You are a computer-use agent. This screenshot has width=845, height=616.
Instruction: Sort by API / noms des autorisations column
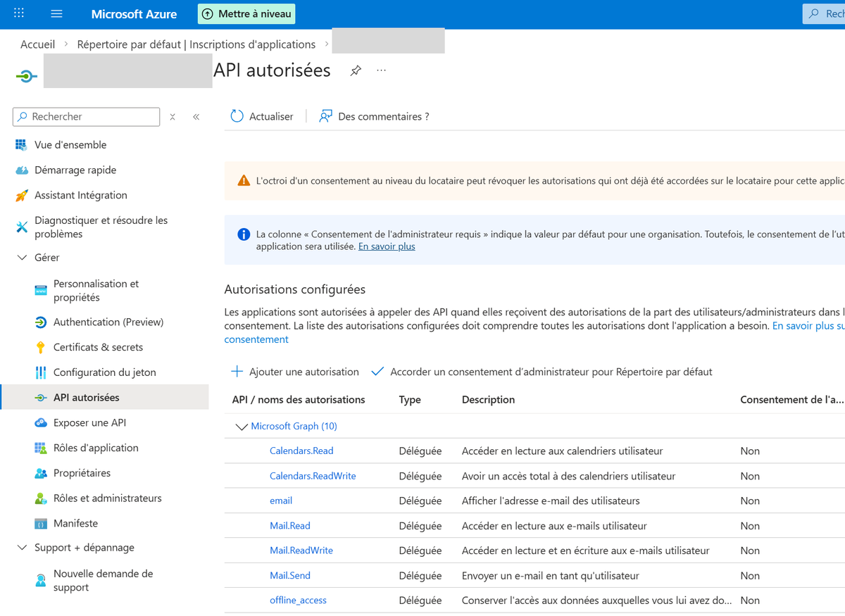pos(299,400)
